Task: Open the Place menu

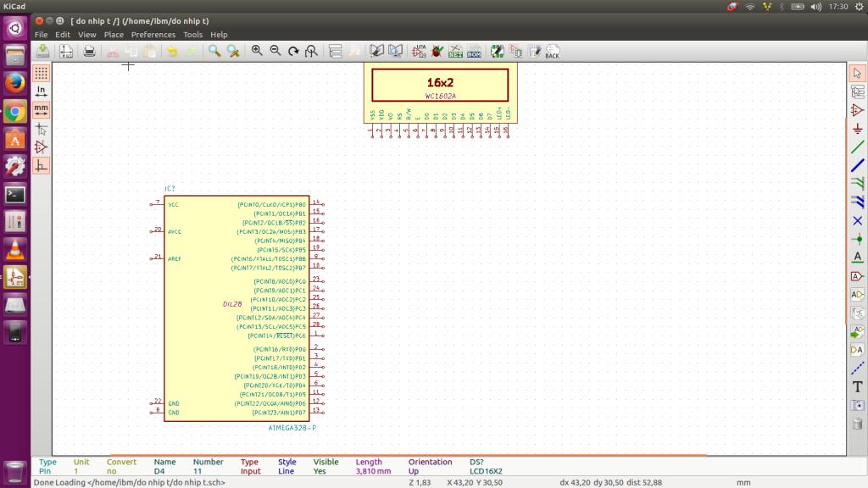Action: point(114,35)
